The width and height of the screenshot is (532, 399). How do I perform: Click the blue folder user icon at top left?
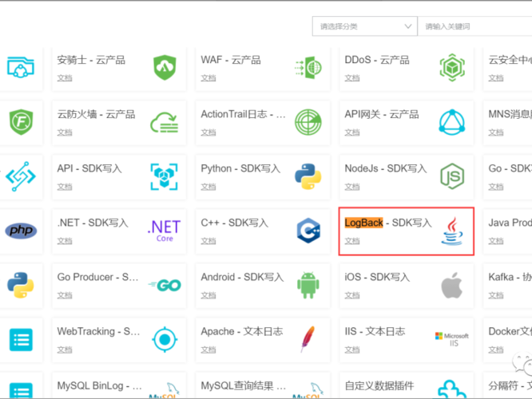(x=21, y=68)
